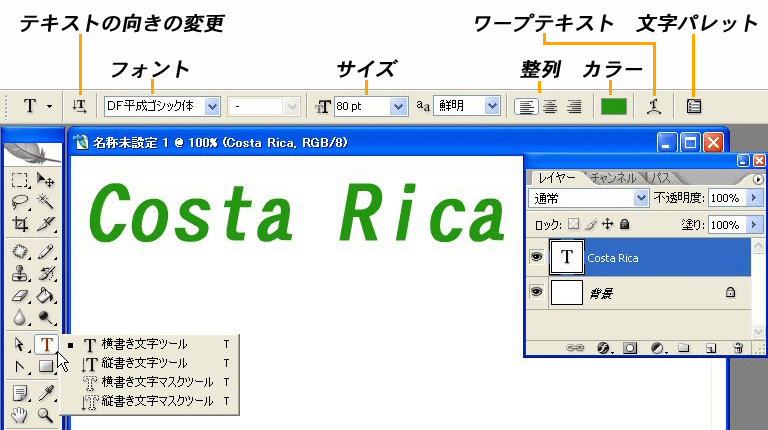Switch to the レイヤー tab
This screenshot has width=768, height=430.
pyautogui.click(x=557, y=178)
